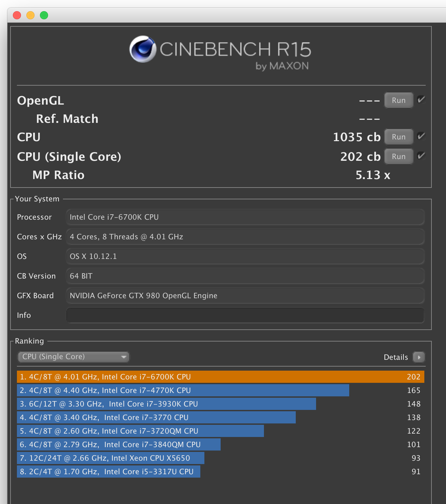Click the GFX Board GTX 980 field
Image resolution: width=446 pixels, height=504 pixels.
pos(245,295)
